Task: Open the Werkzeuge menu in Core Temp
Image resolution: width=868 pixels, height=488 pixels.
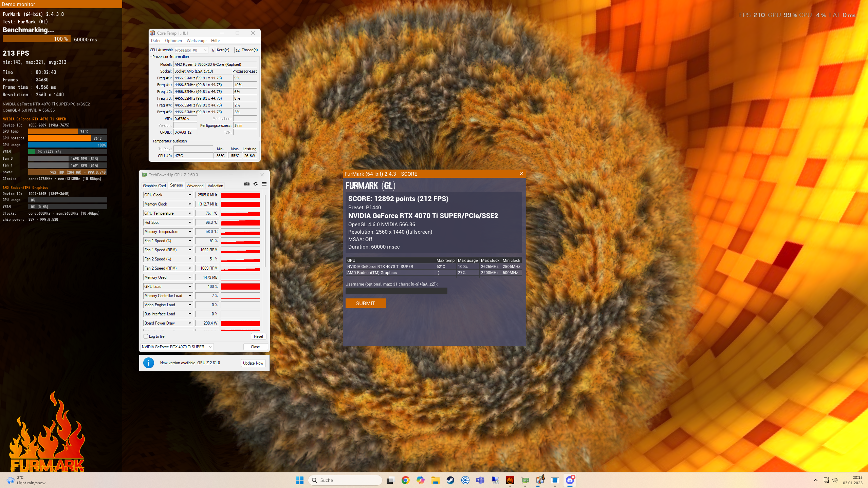Action: [196, 41]
